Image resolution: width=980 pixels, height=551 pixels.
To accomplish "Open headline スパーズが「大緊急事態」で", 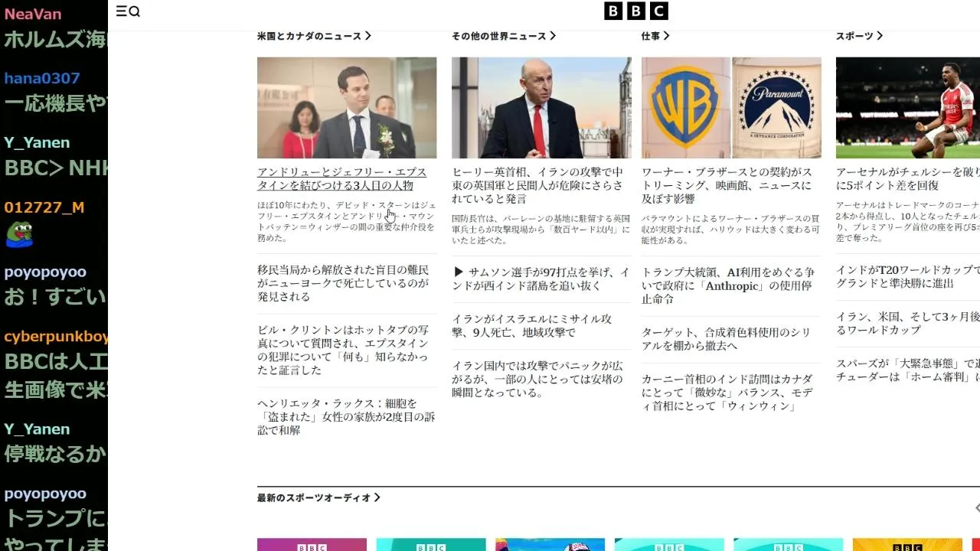I will coord(908,370).
